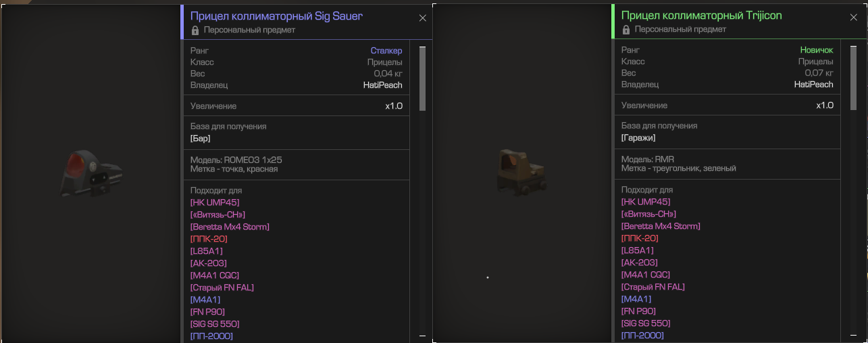Click the Trijicon panel scrollbar thumb
This screenshot has height=343, width=868.
(853, 78)
